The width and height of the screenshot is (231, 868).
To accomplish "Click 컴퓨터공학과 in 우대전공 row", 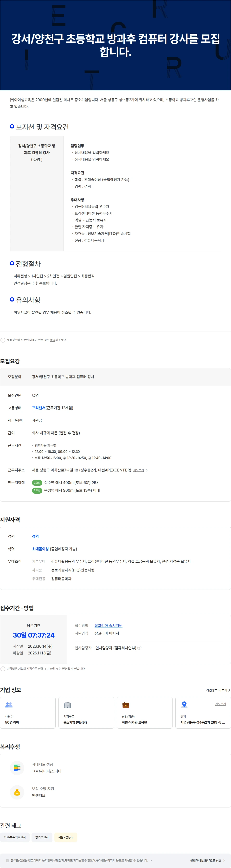I will point(61,579).
